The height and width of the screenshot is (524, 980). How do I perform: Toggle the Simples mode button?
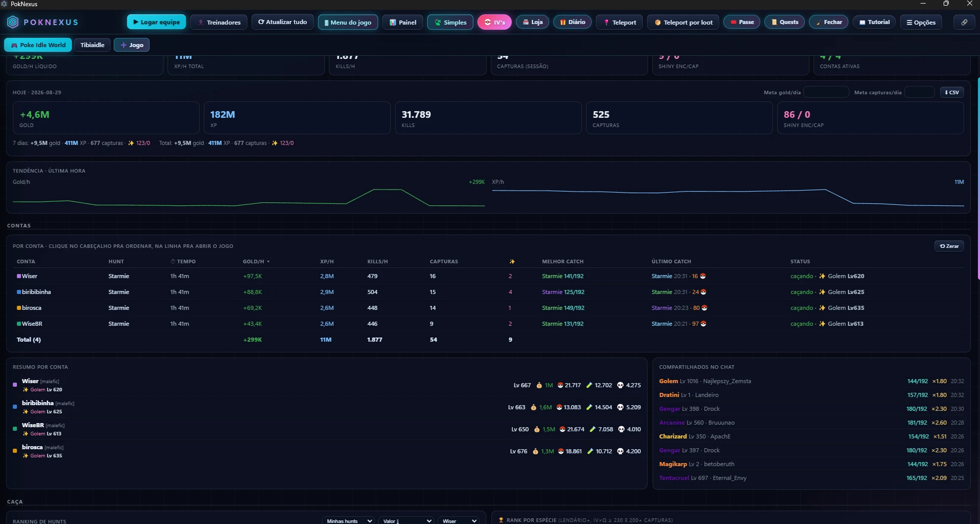pyautogui.click(x=450, y=22)
